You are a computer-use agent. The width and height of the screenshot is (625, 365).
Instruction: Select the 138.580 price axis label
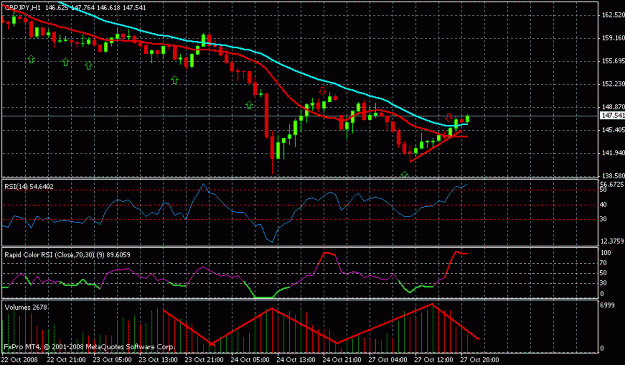[x=613, y=176]
